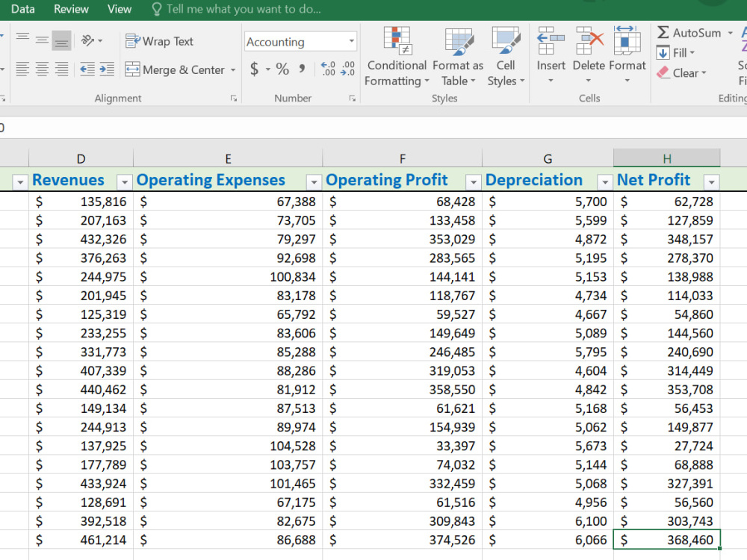Switch to the View tab
Screen dimensions: 747x560
(119, 9)
